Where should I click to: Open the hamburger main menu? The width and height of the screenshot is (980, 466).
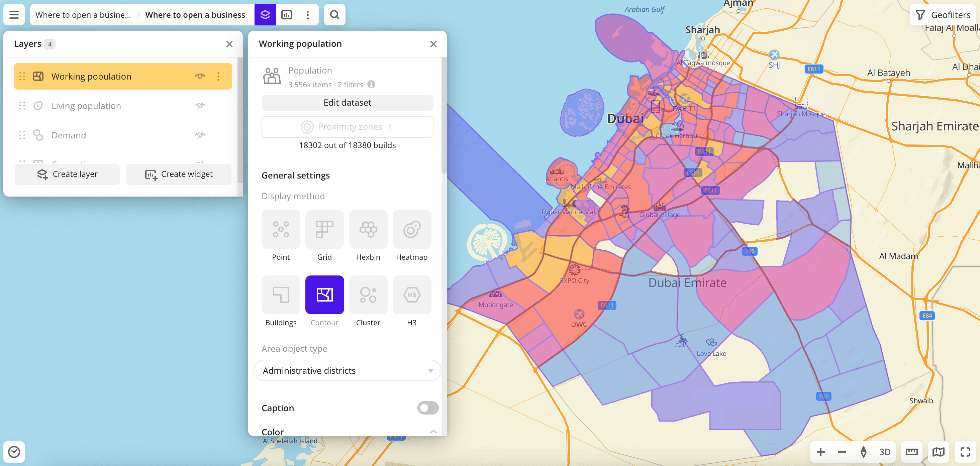14,15
